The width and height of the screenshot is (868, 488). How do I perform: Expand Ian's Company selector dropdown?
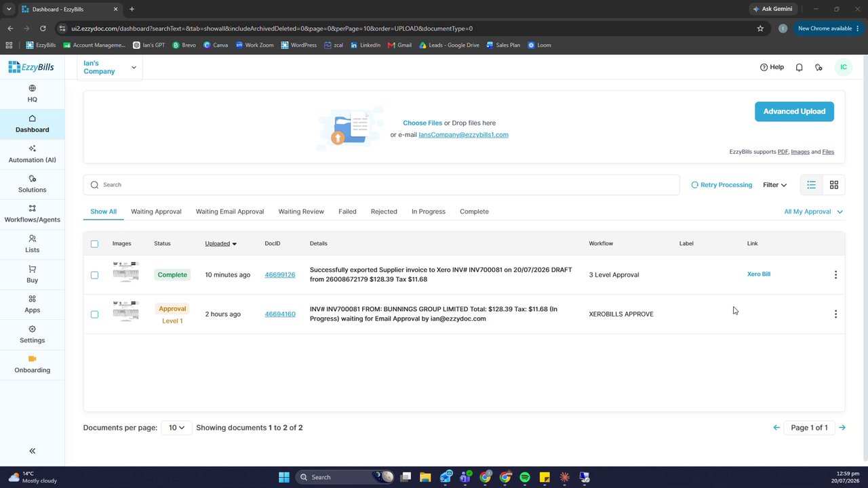tap(110, 67)
